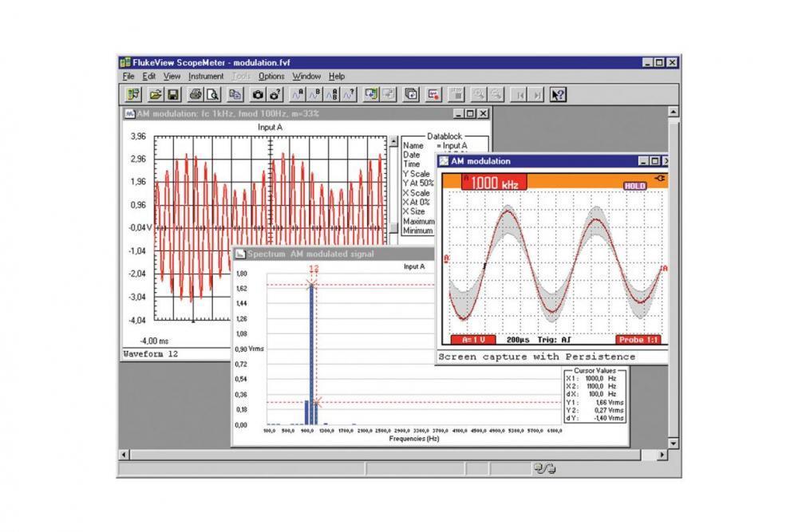Click the Copy toolbar icon

[235, 95]
